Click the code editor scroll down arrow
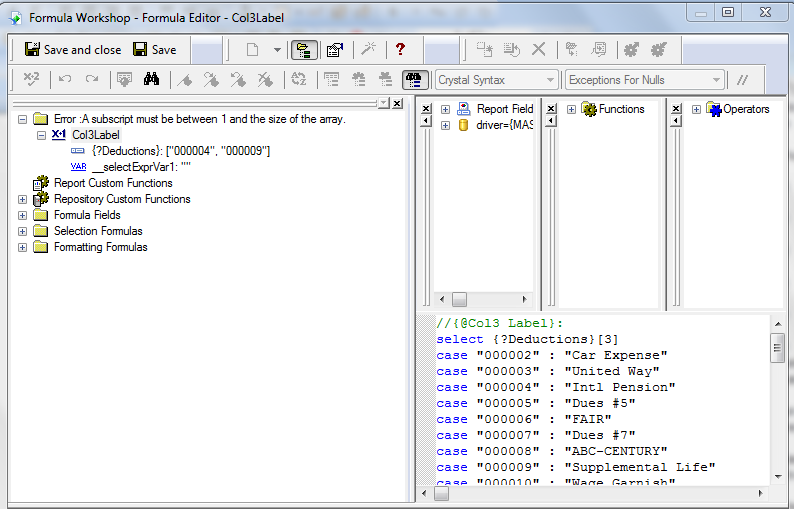Image resolution: width=794 pixels, height=509 pixels. point(778,477)
